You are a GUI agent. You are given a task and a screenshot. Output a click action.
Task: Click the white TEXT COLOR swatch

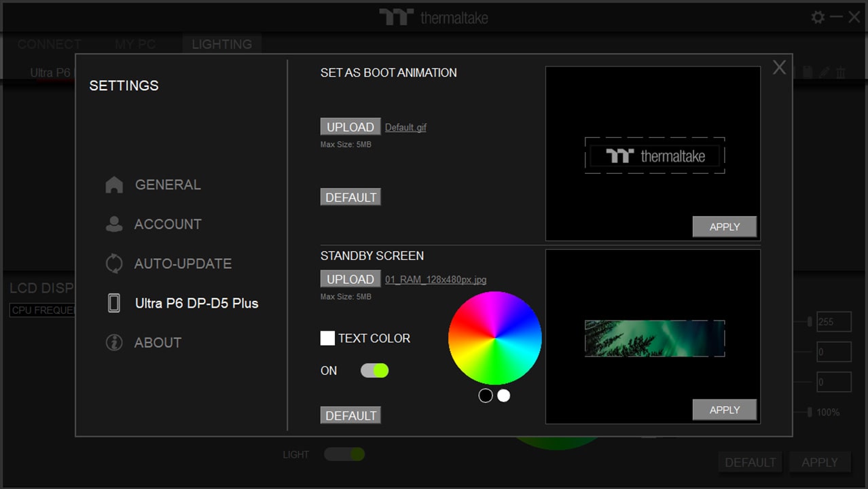coord(327,338)
